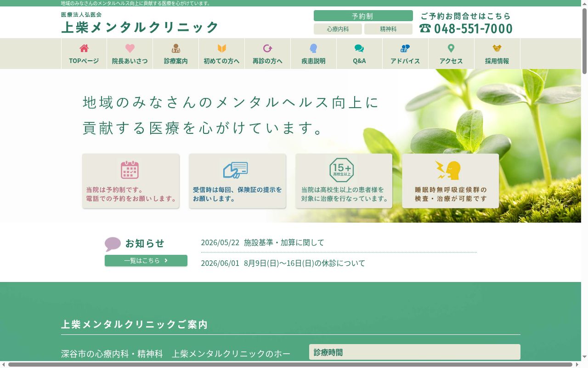Open the 疾患説明 menu label
This screenshot has height=368, width=588.
click(x=313, y=61)
